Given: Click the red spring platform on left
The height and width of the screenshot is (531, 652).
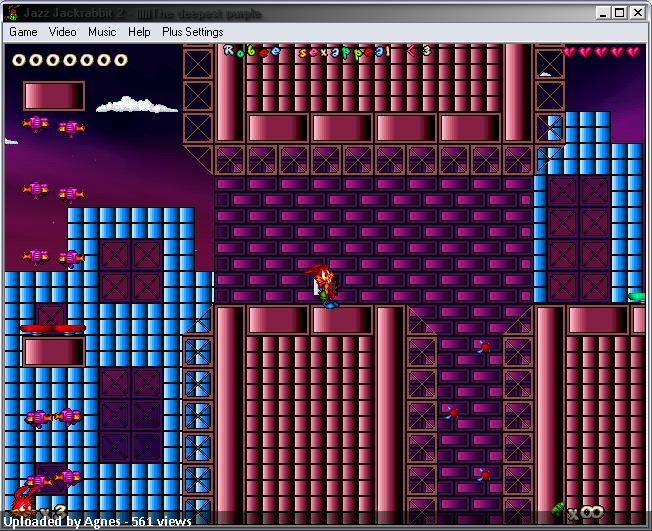Looking at the screenshot, I should pos(53,329).
